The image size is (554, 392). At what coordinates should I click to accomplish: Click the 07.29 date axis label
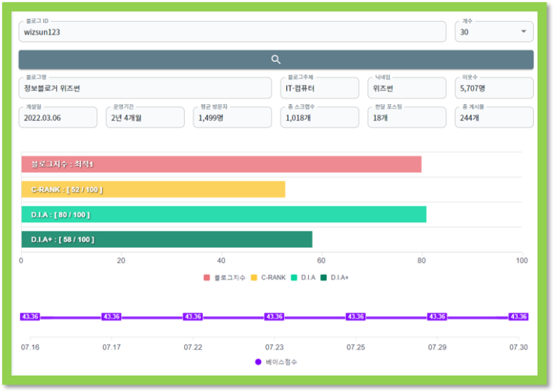(437, 347)
